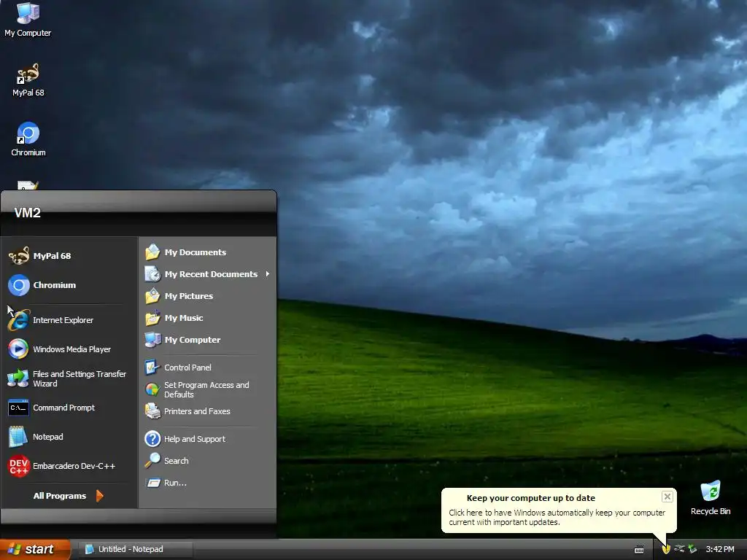
Task: Click the My Documents label
Action: [x=196, y=252]
